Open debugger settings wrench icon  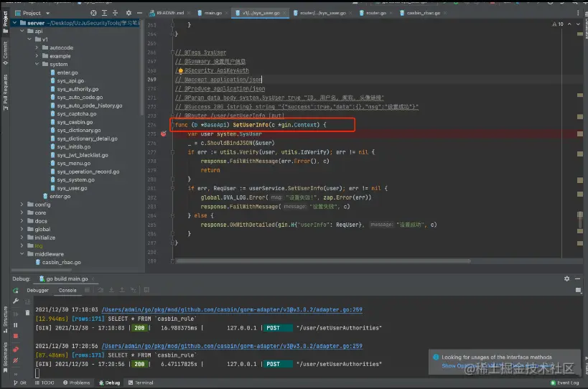[x=15, y=301]
